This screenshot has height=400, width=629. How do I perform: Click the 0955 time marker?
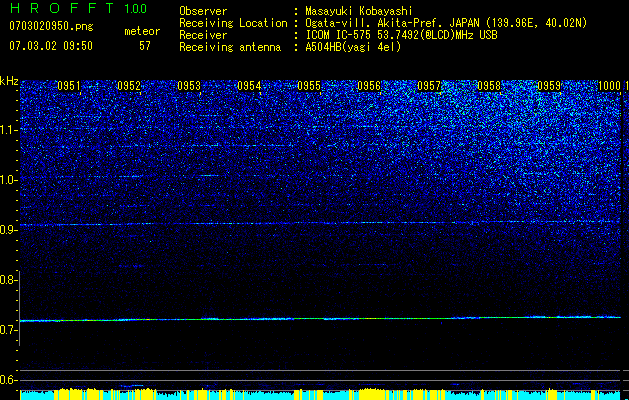coord(309,86)
